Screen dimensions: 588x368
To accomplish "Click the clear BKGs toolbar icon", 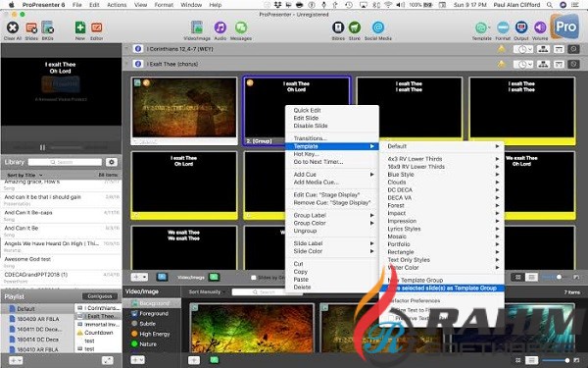I will click(47, 27).
